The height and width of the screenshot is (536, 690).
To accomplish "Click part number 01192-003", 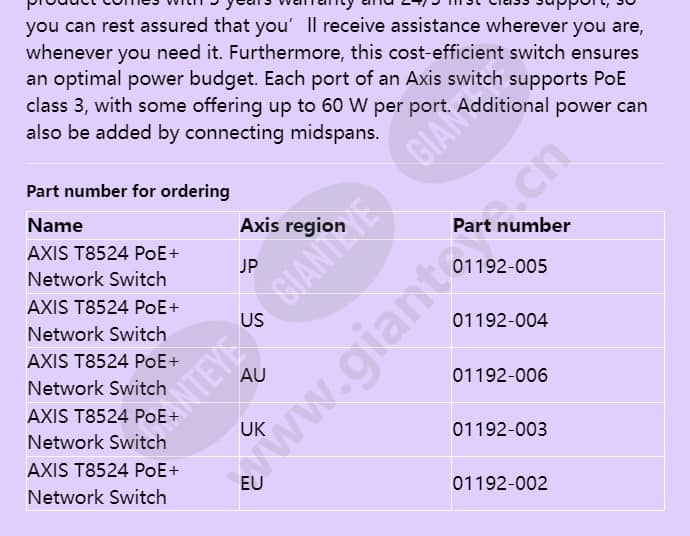I will point(499,429).
